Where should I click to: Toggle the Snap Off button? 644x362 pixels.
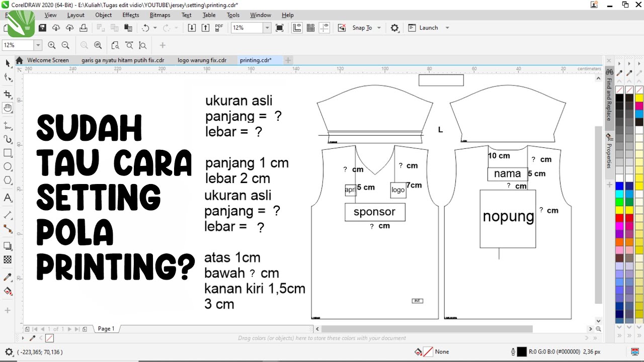(x=342, y=28)
